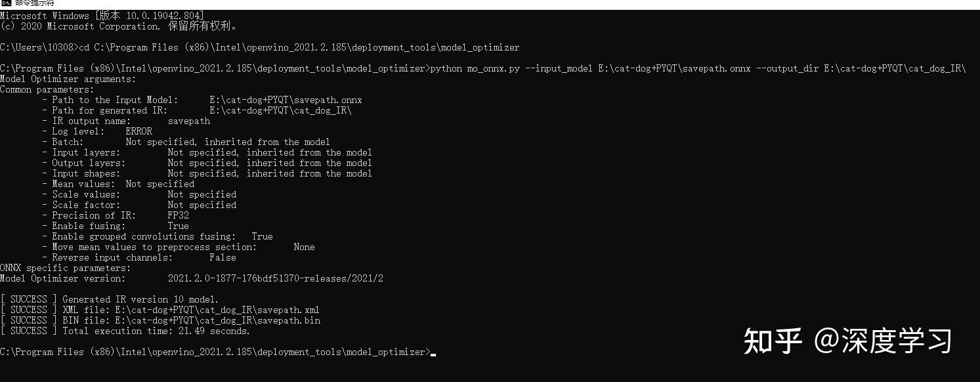Click the Precision of IR FP32 value
The height and width of the screenshot is (382, 980).
click(178, 215)
